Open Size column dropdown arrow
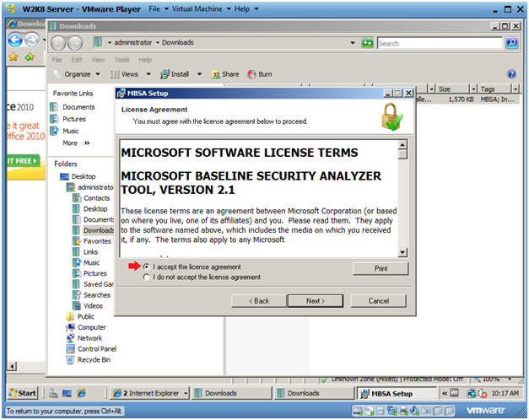 click(x=473, y=89)
